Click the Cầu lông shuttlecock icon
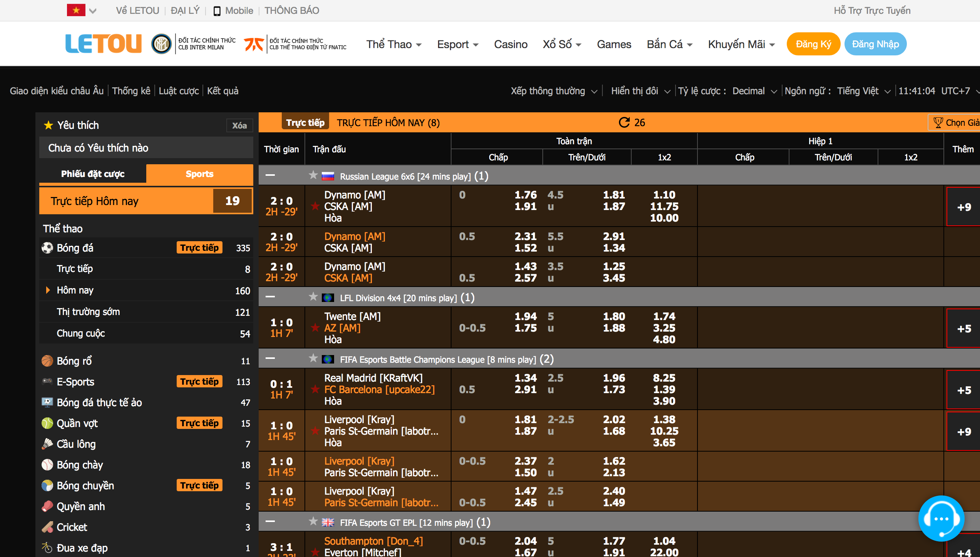980x557 pixels. pos(47,444)
